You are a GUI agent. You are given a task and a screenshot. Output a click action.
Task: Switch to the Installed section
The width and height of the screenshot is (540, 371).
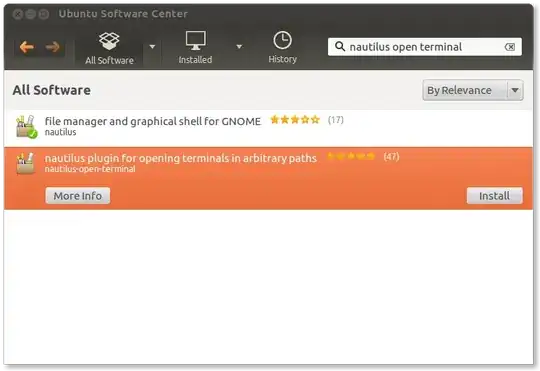pyautogui.click(x=195, y=48)
